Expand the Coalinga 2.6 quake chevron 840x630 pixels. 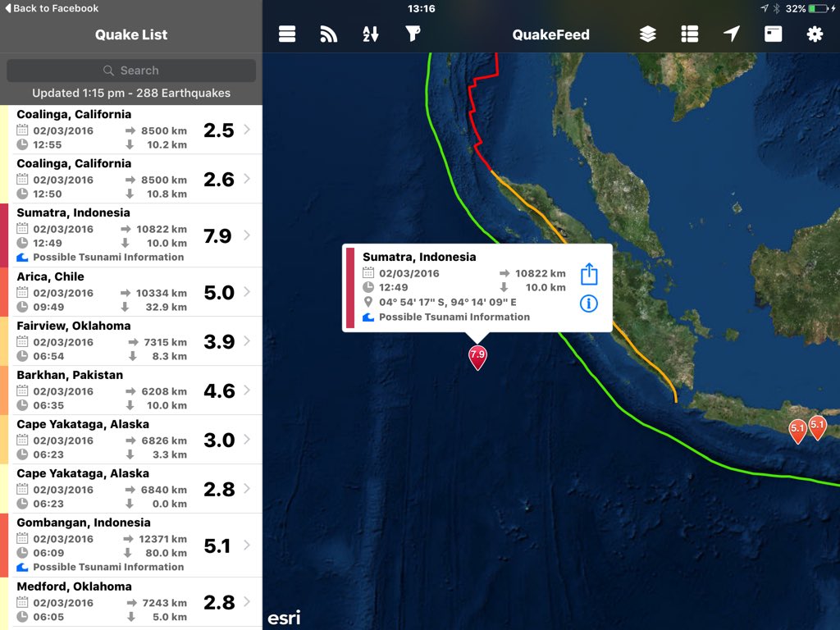click(x=247, y=179)
